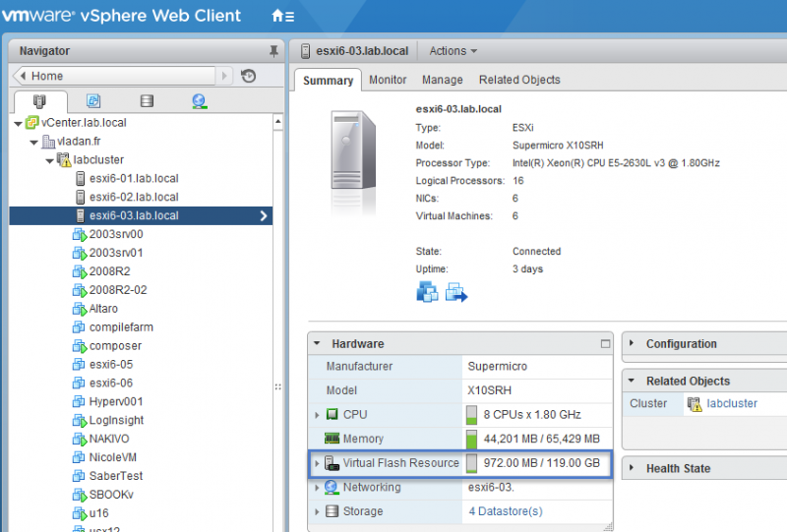Click the host icon beside esxi6-03.lab.local title

305,51
